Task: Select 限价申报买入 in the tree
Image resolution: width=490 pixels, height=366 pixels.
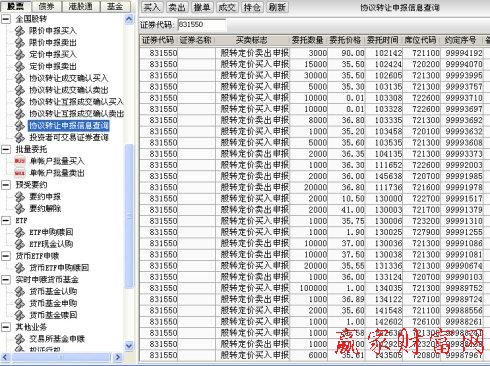Action: pyautogui.click(x=53, y=31)
